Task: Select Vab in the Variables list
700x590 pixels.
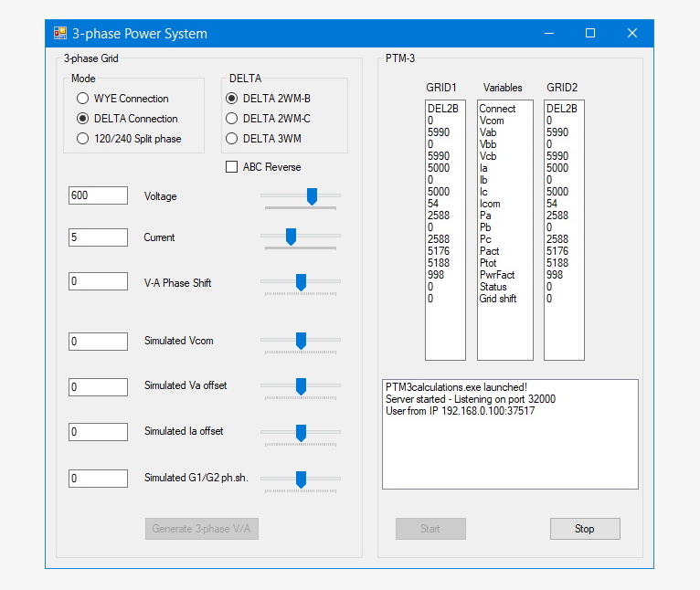Action: (488, 132)
